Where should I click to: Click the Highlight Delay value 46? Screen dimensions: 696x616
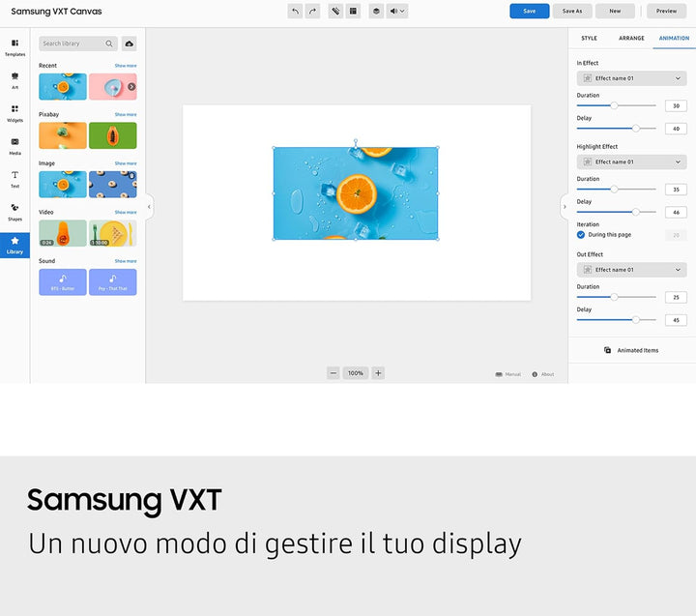pos(676,213)
